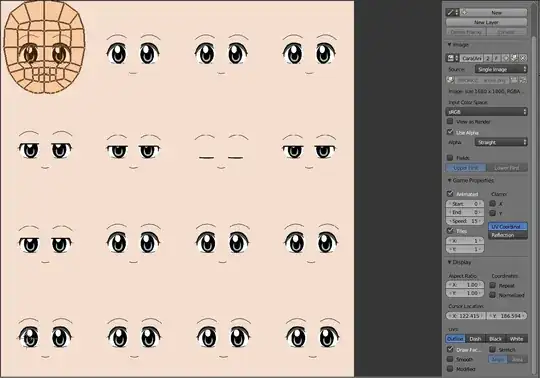Enable the Repeat coordinates checkbox
The width and height of the screenshot is (540, 378).
(492, 285)
